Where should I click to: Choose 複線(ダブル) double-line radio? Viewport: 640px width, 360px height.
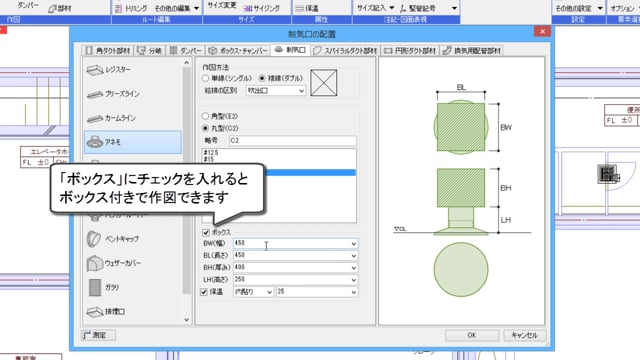(x=262, y=78)
